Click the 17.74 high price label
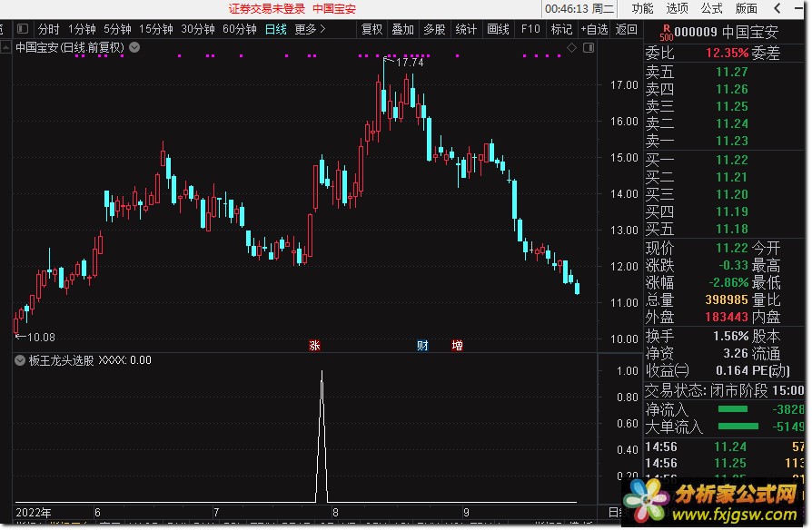This screenshot has width=812, height=530. [410, 62]
